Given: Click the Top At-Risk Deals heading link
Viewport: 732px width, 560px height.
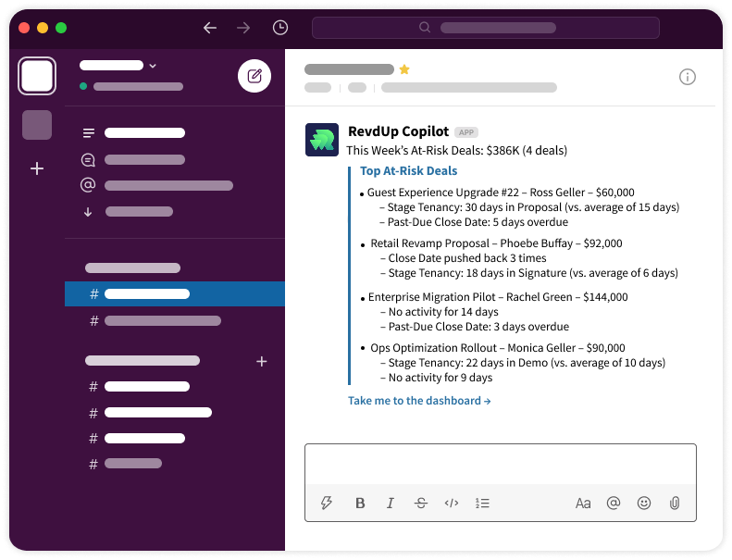Looking at the screenshot, I should (x=408, y=171).
